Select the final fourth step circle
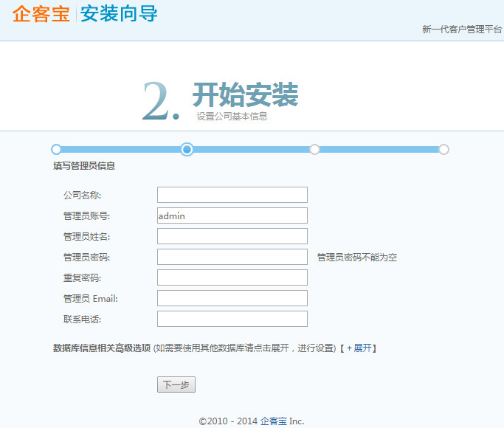This screenshot has height=428, width=504. coord(443,149)
